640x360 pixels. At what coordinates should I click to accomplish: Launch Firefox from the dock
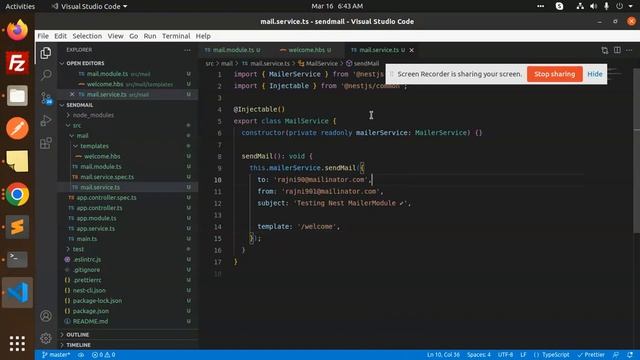click(17, 30)
